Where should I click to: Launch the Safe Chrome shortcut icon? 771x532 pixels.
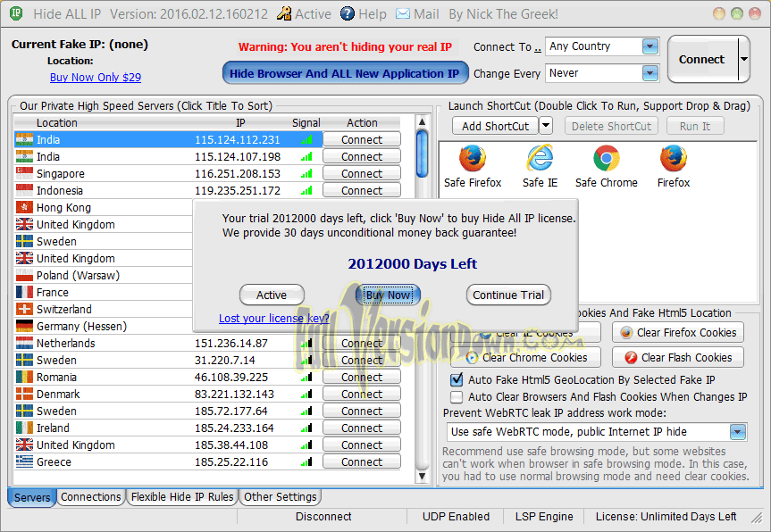pyautogui.click(x=607, y=158)
